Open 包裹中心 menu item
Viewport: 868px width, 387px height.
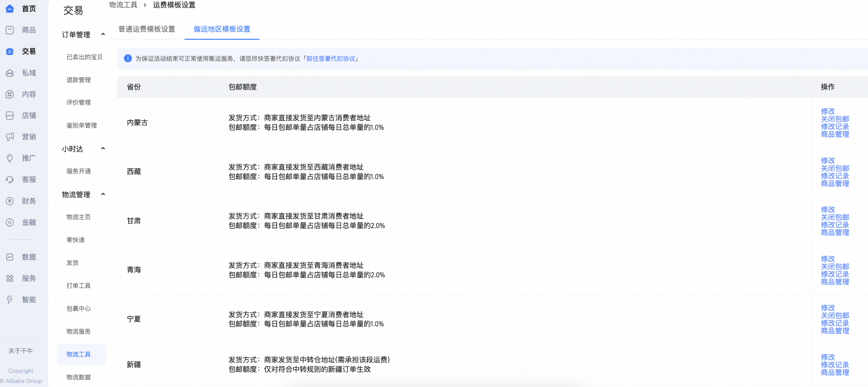tap(79, 309)
